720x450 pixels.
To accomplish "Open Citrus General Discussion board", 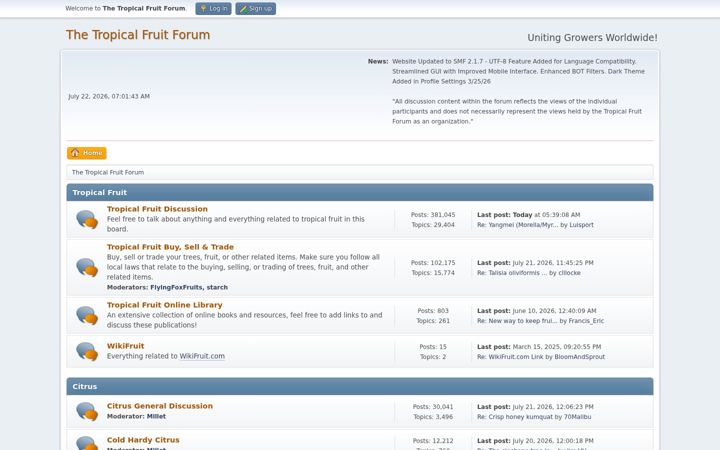I will click(x=160, y=406).
